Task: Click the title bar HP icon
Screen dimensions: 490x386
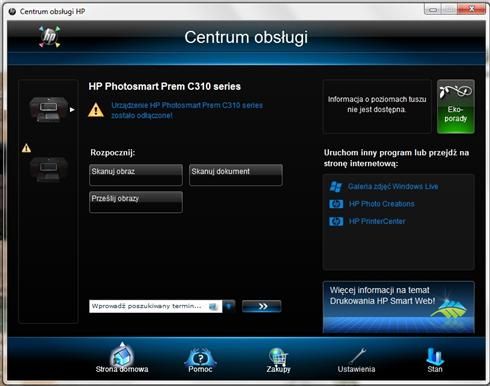Action: (12, 11)
